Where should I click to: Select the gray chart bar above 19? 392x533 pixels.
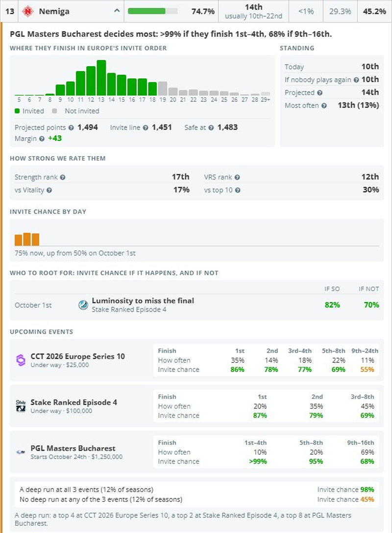point(163,88)
